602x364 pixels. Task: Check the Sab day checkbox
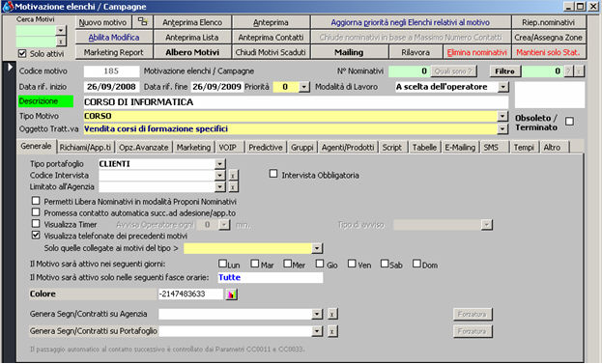tap(385, 264)
